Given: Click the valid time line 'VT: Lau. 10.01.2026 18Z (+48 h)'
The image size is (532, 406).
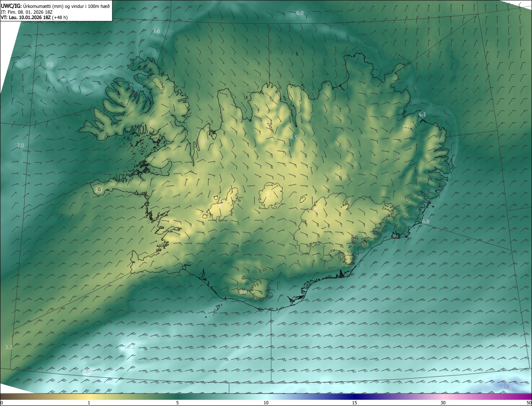Looking at the screenshot, I should (x=35, y=18).
